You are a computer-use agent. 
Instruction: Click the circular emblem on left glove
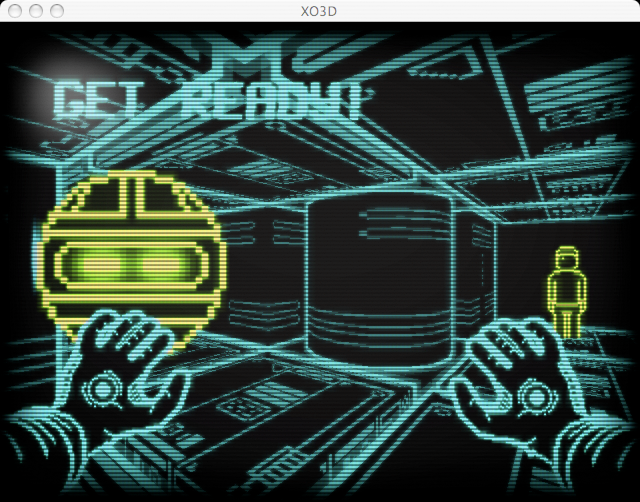[x=102, y=388]
